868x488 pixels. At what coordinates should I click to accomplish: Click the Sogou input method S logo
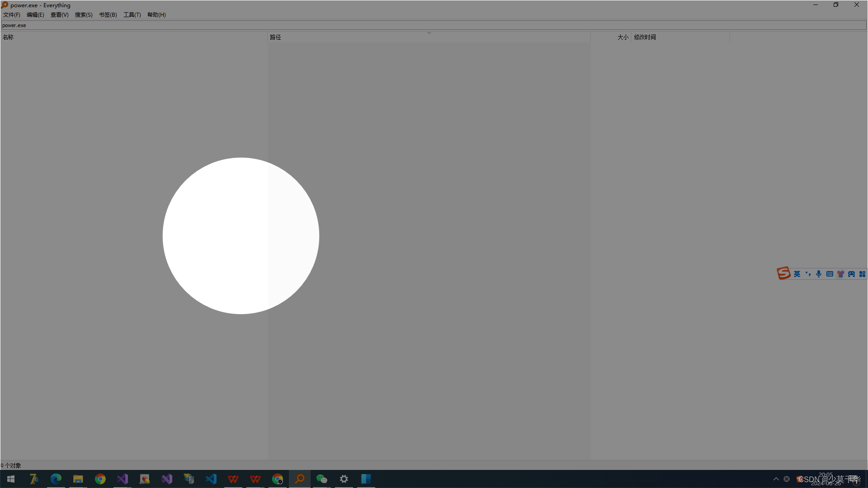coord(783,273)
